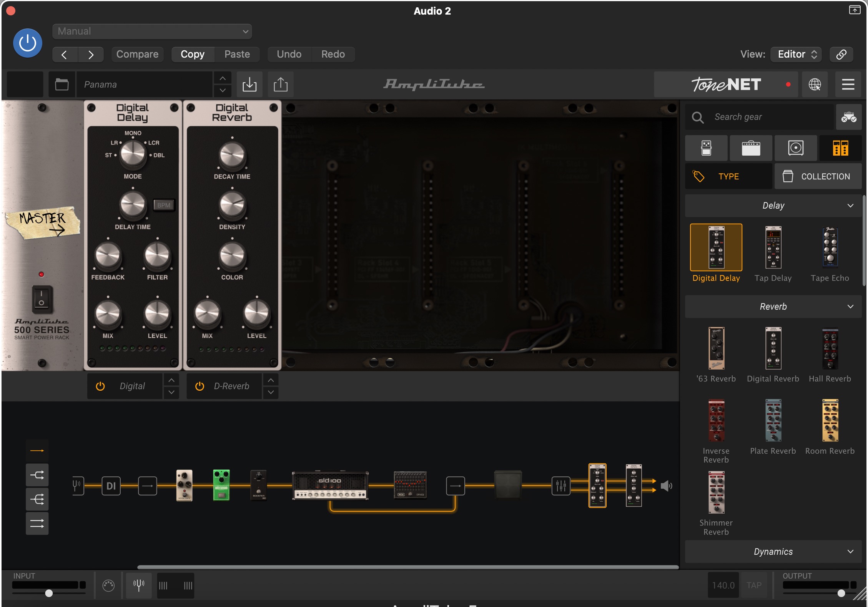868x607 pixels.
Task: Go to the previous setting arrow
Action: click(65, 55)
